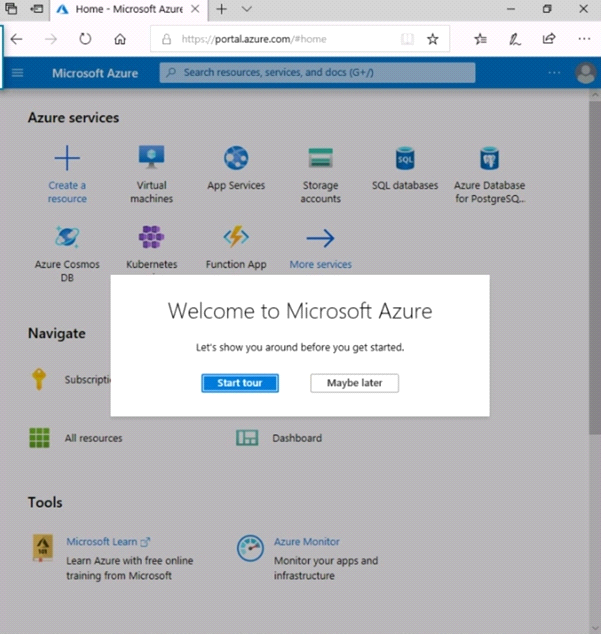Open browser settings and more menu
Viewport: 601px width, 634px height.
click(x=584, y=39)
